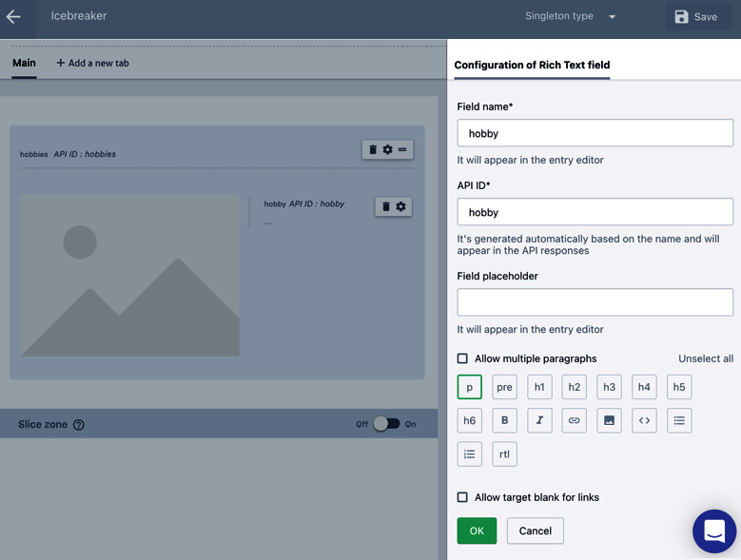Check Allow target blank for links
Viewport: 741px width, 560px height.
tap(462, 497)
